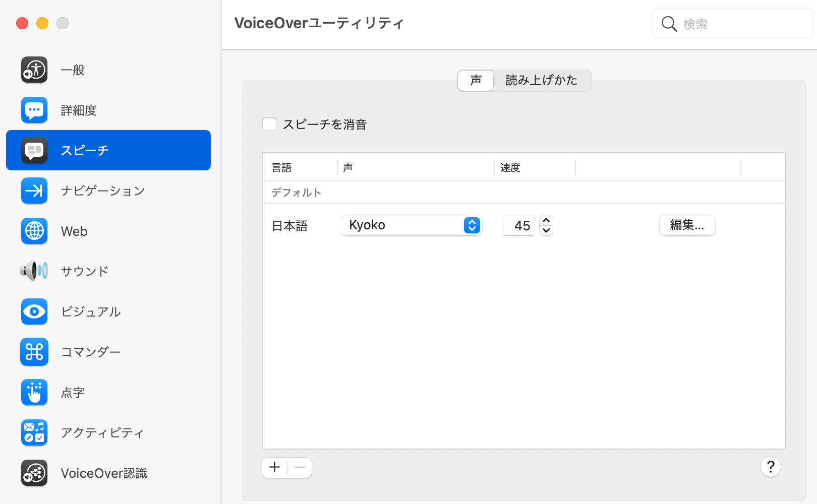Decrease speed with the down stepper arrow
The width and height of the screenshot is (817, 504).
546,230
